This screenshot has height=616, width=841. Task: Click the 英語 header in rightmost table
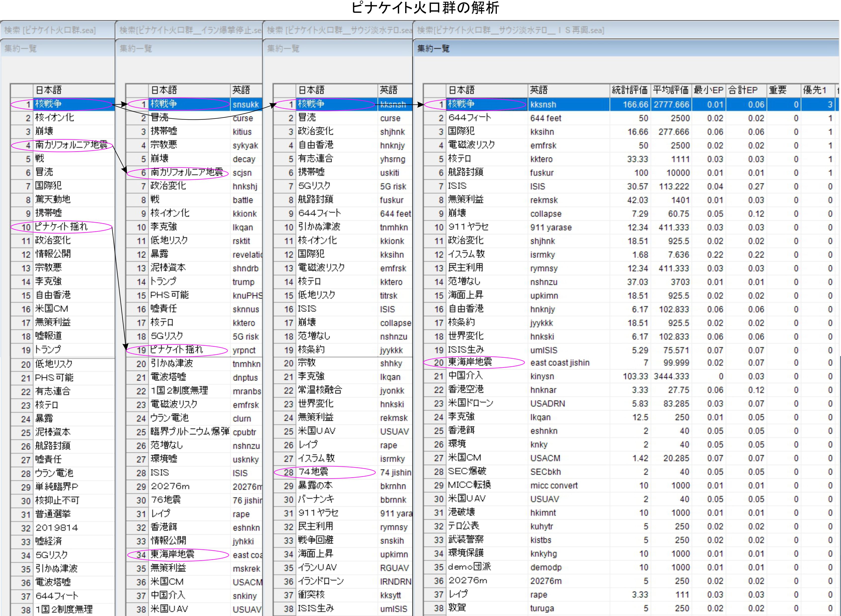[x=539, y=90]
